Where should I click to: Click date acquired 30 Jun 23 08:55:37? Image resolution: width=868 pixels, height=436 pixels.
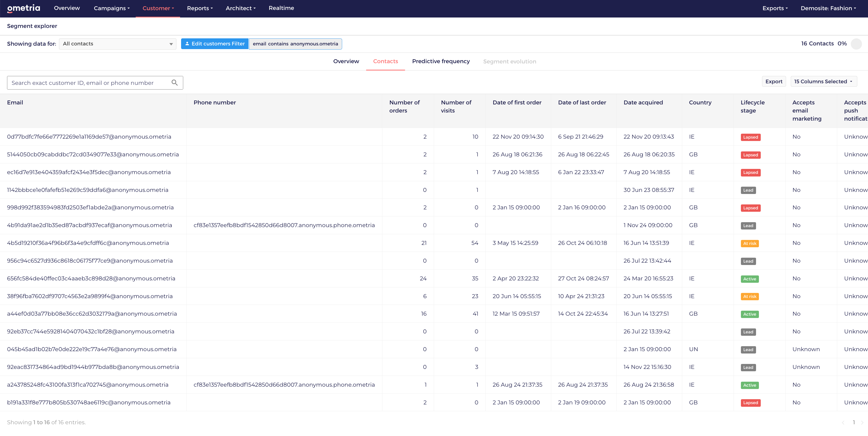tap(649, 190)
